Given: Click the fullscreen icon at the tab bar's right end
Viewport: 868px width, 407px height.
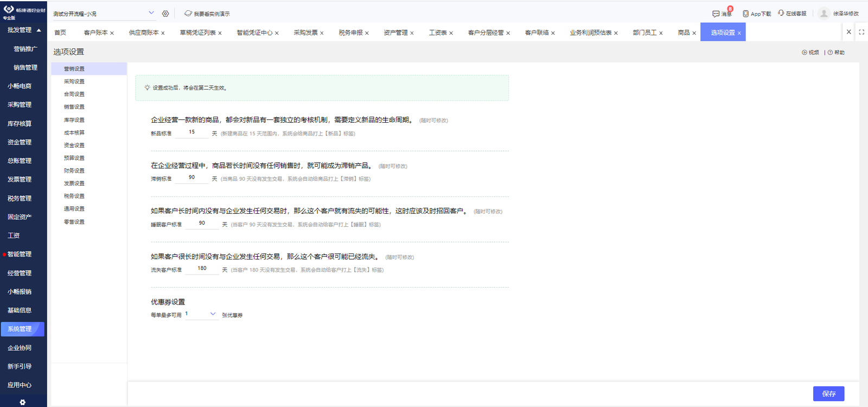Looking at the screenshot, I should coord(861,32).
